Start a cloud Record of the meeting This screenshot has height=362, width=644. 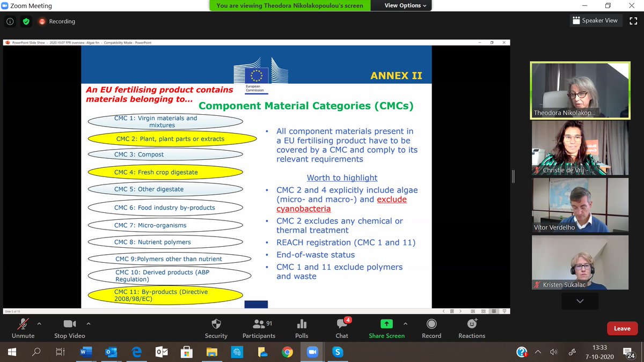tap(431, 328)
